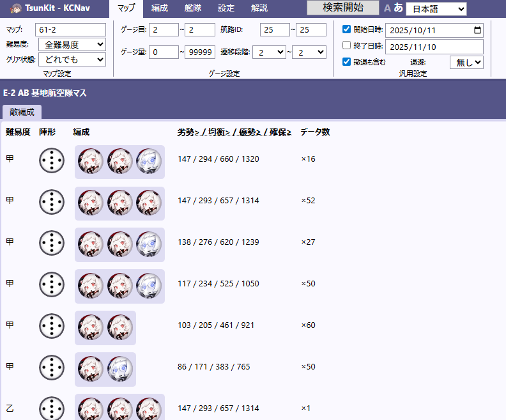Click the データ数 column header

[x=315, y=132]
